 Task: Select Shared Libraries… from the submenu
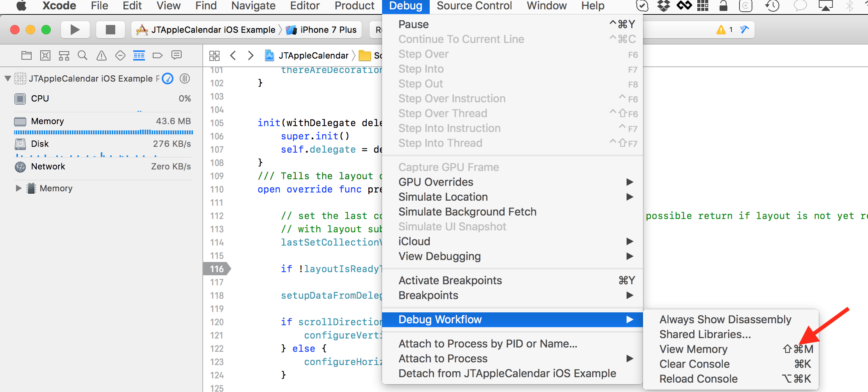tap(730, 334)
